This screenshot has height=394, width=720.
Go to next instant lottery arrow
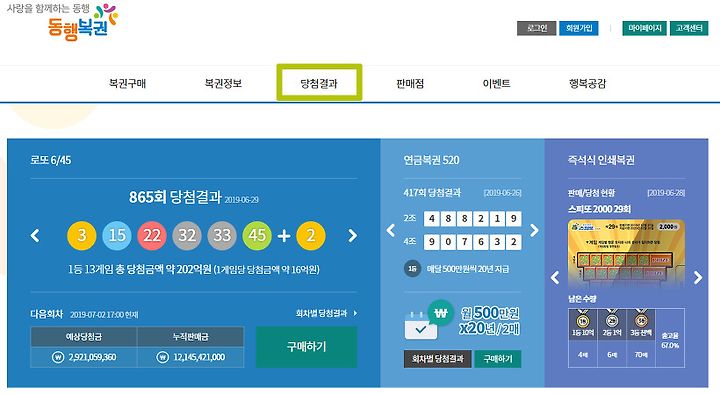(698, 278)
